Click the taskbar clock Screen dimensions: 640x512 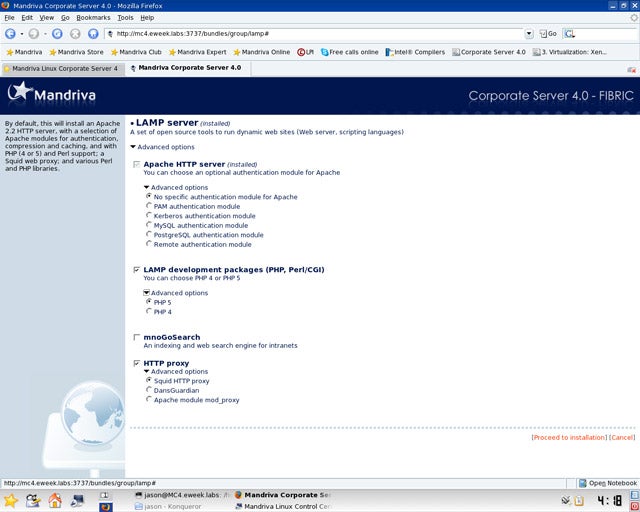click(x=610, y=501)
